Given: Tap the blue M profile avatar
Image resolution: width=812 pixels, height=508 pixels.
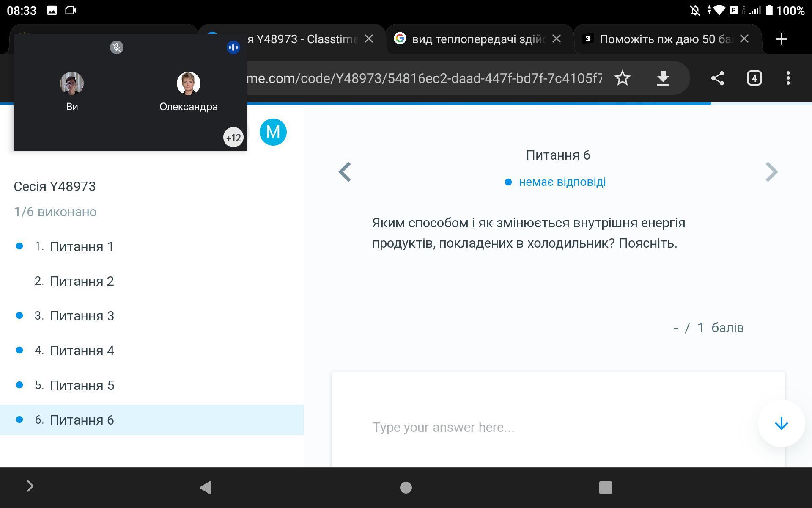Looking at the screenshot, I should (x=273, y=132).
